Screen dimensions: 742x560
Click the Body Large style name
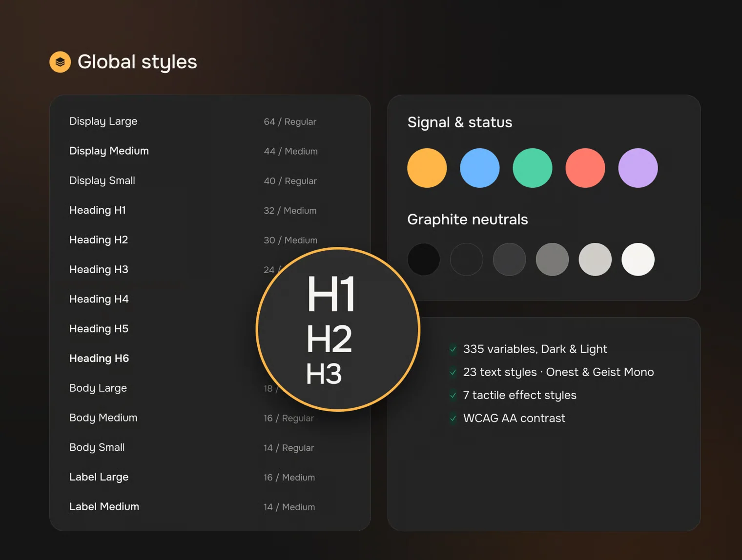(x=98, y=388)
